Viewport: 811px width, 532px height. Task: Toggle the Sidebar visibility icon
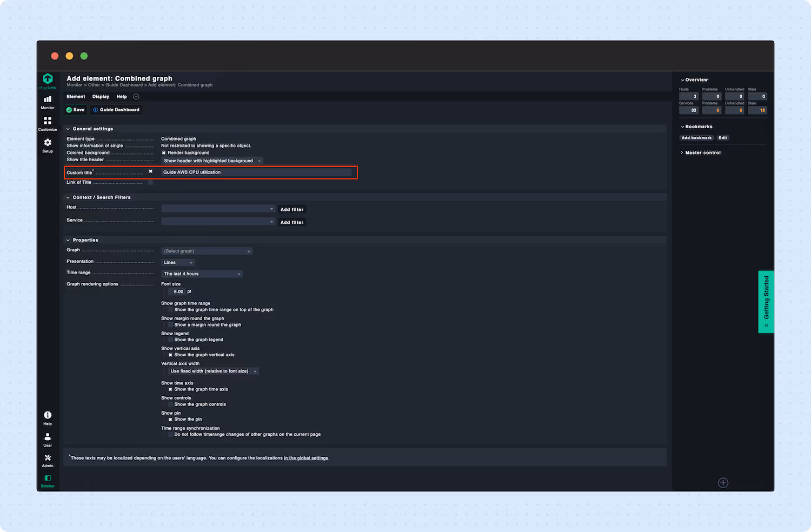(x=48, y=479)
